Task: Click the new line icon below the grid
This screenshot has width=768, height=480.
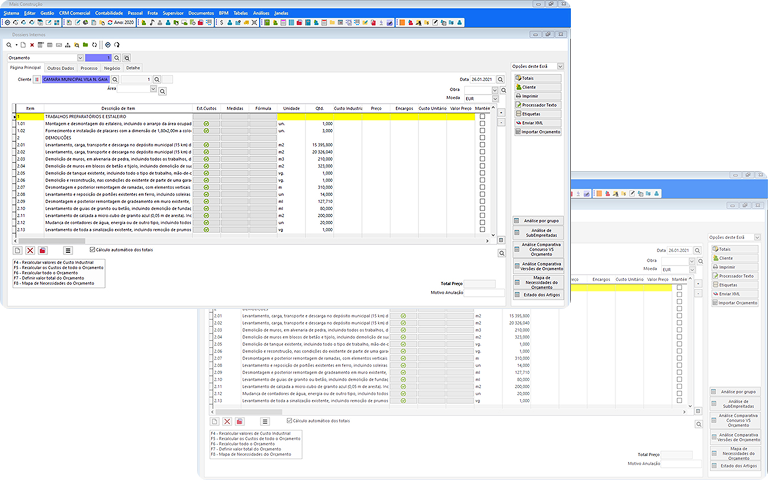Action: [x=19, y=250]
